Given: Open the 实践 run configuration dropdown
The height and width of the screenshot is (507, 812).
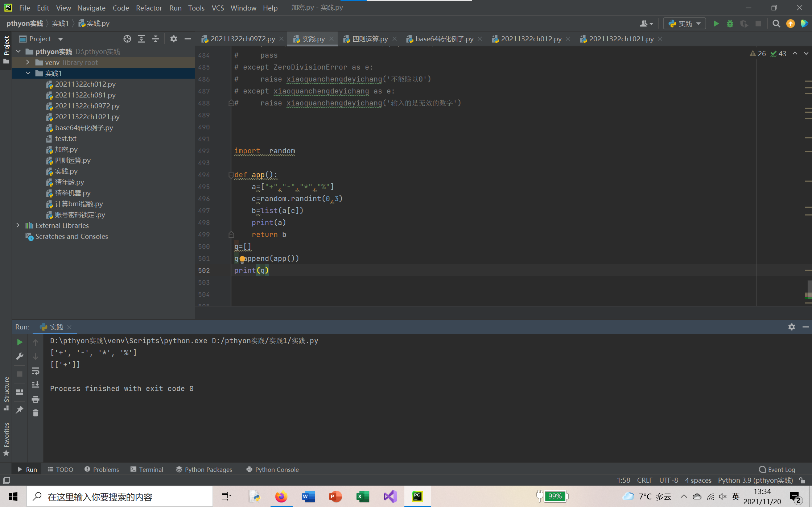Looking at the screenshot, I should click(684, 24).
